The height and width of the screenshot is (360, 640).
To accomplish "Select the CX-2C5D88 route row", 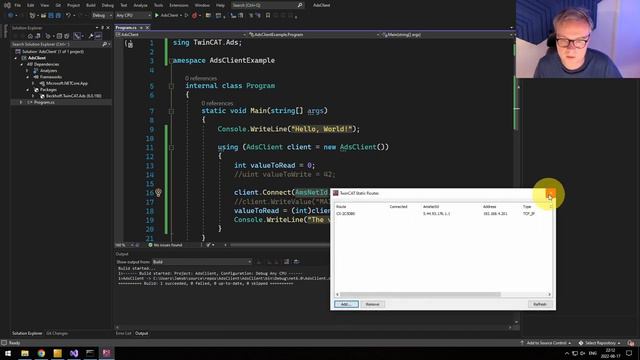I will click(x=442, y=214).
